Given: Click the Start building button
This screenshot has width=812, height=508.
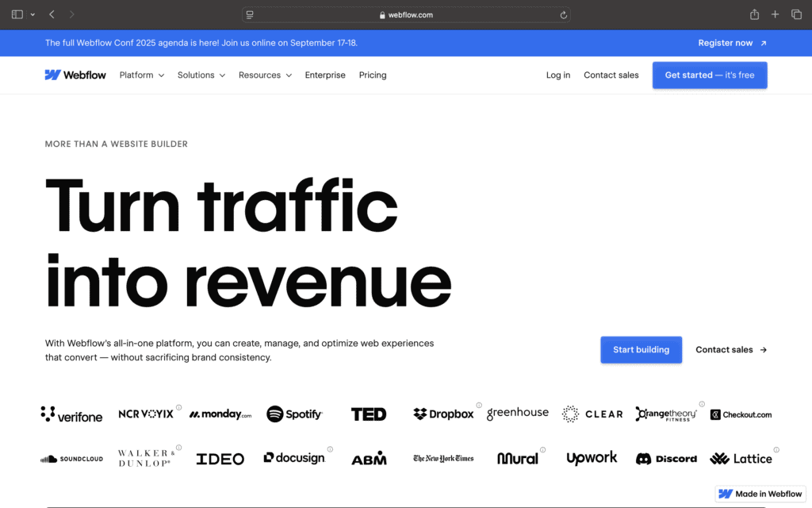Looking at the screenshot, I should (x=641, y=350).
